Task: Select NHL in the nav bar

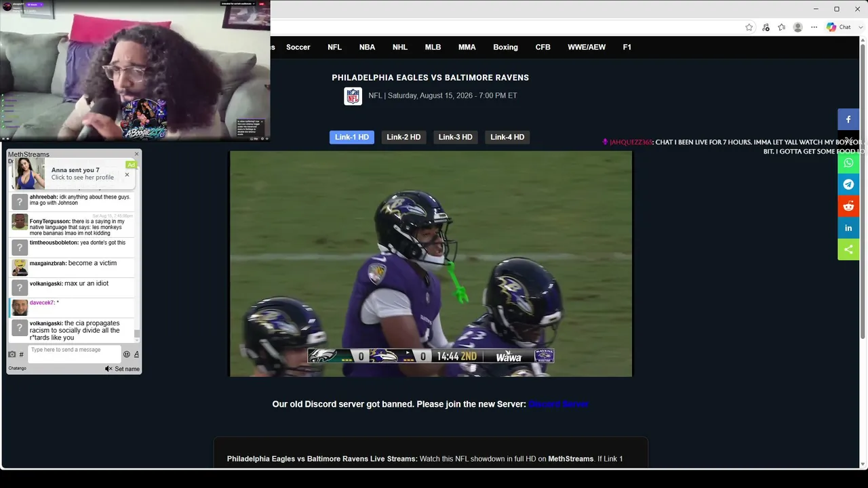Action: click(x=400, y=47)
